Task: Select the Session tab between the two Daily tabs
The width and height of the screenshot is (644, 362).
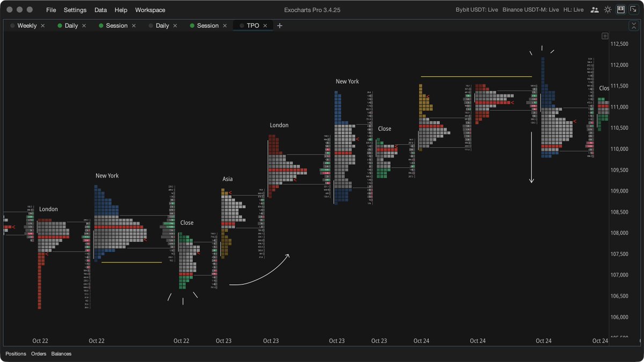Action: (116, 26)
